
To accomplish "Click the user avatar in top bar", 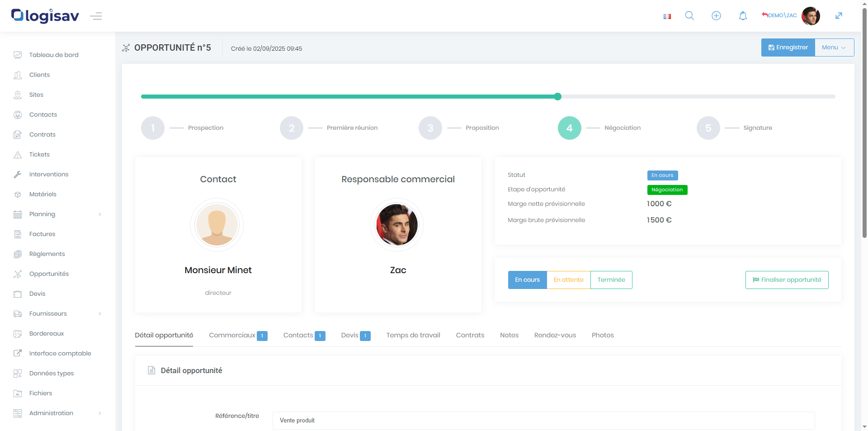I will [x=811, y=16].
